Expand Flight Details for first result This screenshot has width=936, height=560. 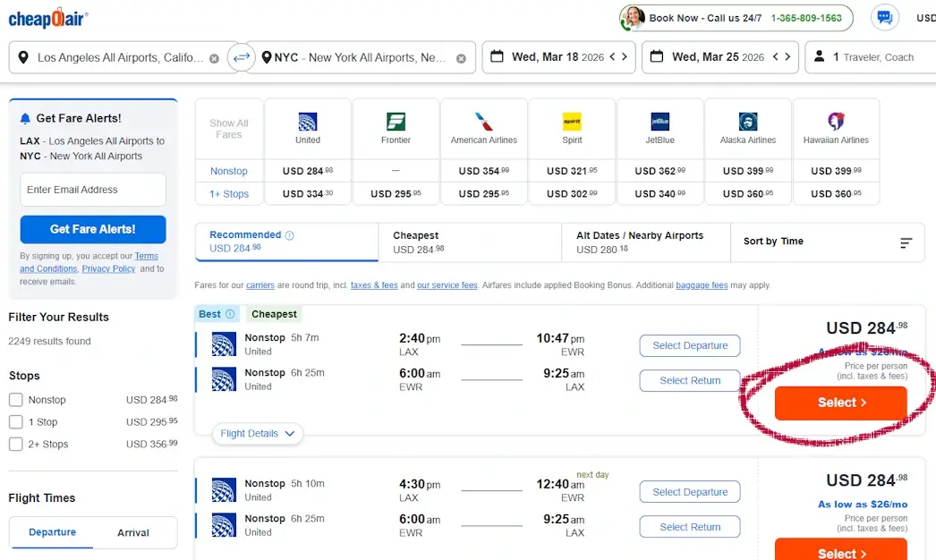(x=258, y=434)
